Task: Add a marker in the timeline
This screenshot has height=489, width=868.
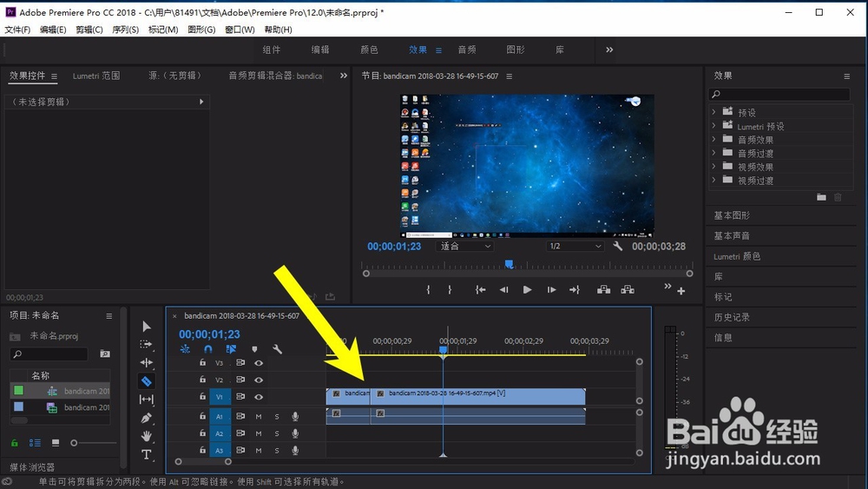Action: click(254, 349)
